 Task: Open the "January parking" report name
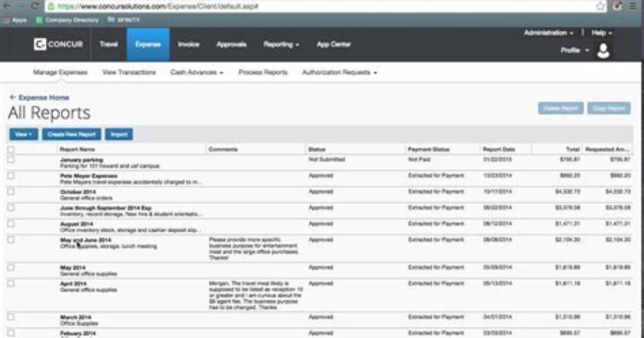(x=81, y=160)
